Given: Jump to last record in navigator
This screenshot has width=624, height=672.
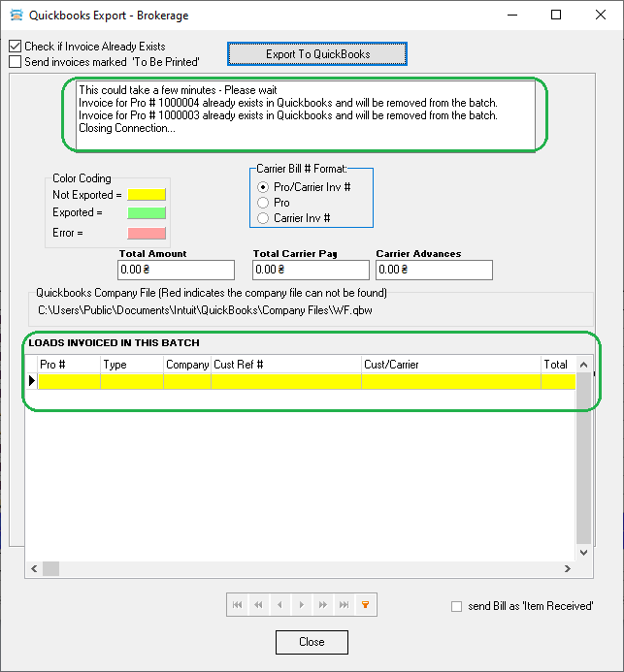Looking at the screenshot, I should (x=344, y=605).
